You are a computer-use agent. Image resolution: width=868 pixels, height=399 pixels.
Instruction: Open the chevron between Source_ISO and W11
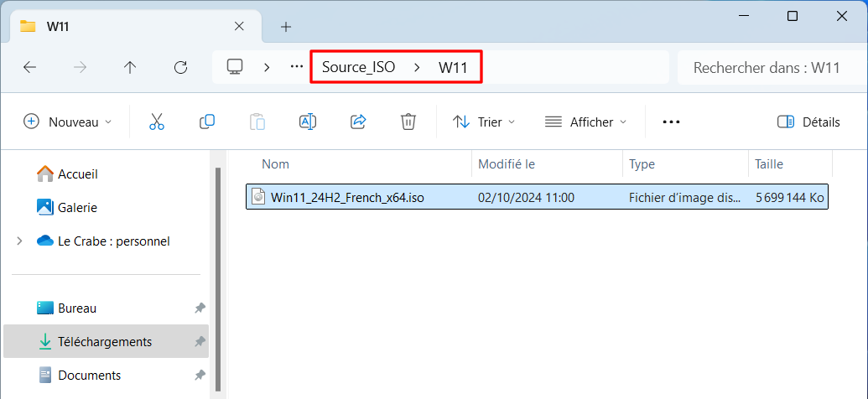pyautogui.click(x=418, y=68)
